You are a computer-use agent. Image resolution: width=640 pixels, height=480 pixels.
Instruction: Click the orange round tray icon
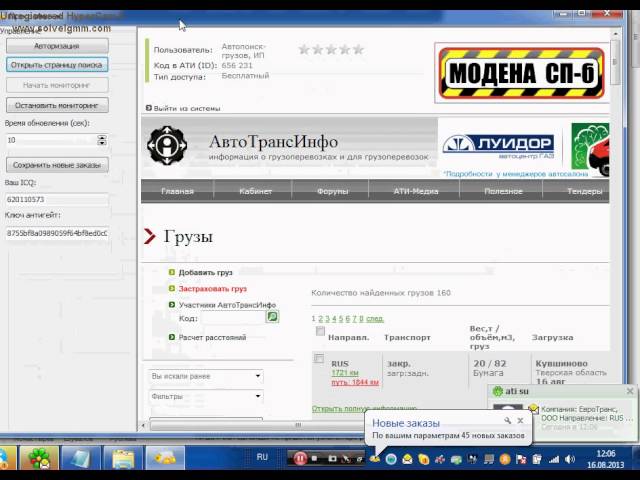(x=505, y=459)
